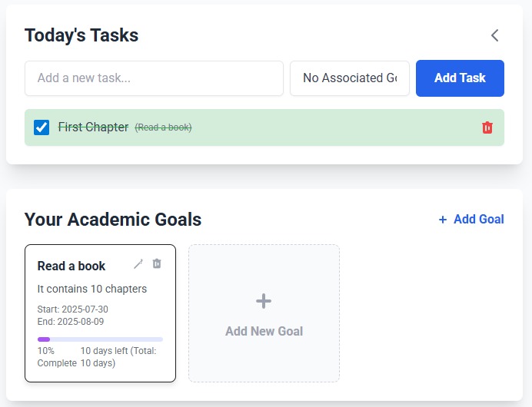The height and width of the screenshot is (407, 532).
Task: Click the Add Task button
Action: pyautogui.click(x=460, y=78)
